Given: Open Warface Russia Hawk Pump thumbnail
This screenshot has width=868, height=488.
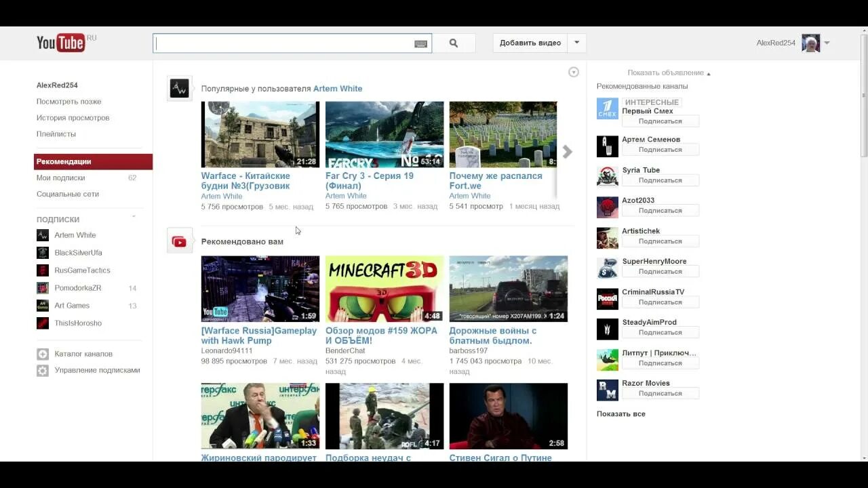Looking at the screenshot, I should click(260, 289).
